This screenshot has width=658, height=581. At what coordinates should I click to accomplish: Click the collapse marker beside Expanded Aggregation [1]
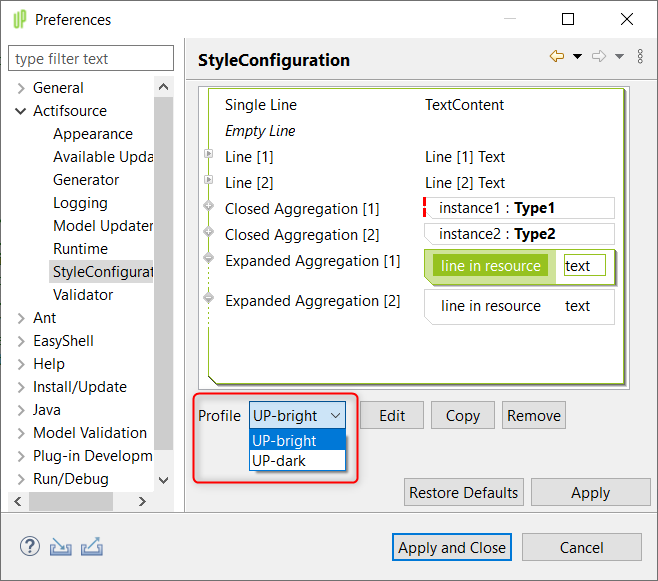coord(208,258)
